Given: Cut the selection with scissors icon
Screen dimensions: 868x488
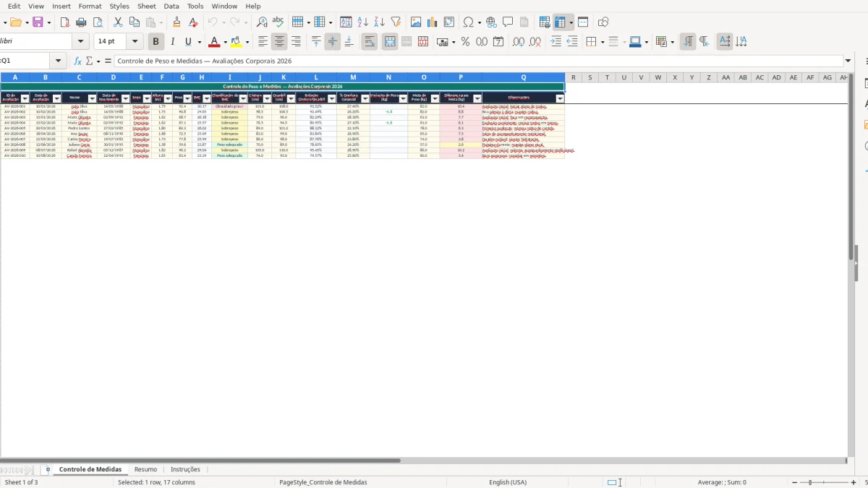Looking at the screenshot, I should [118, 22].
